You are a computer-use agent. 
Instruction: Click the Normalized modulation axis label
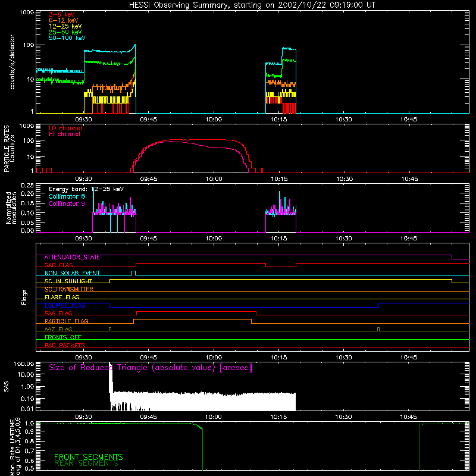pos(11,208)
